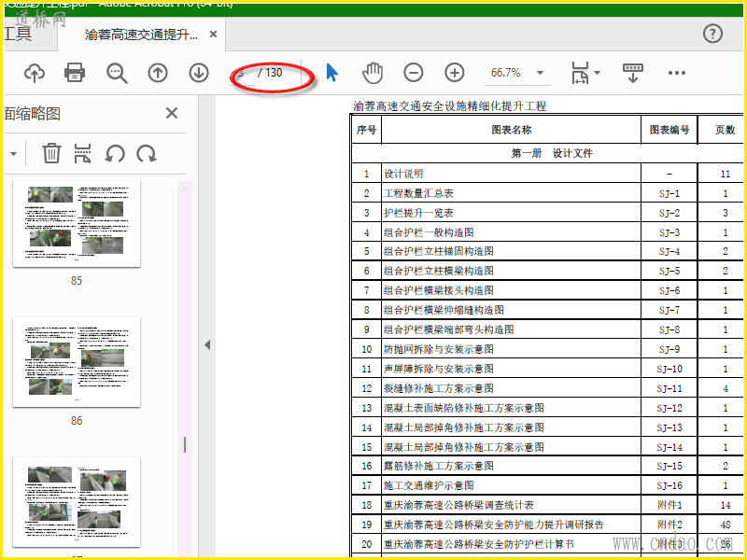Click the scrolling mode download icon

pyautogui.click(x=633, y=73)
